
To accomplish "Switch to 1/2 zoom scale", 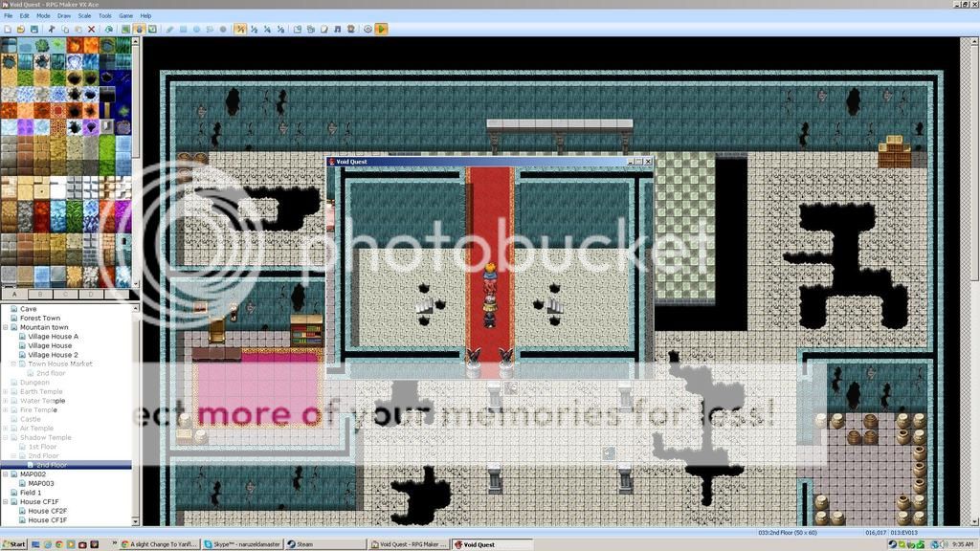I will [254, 29].
